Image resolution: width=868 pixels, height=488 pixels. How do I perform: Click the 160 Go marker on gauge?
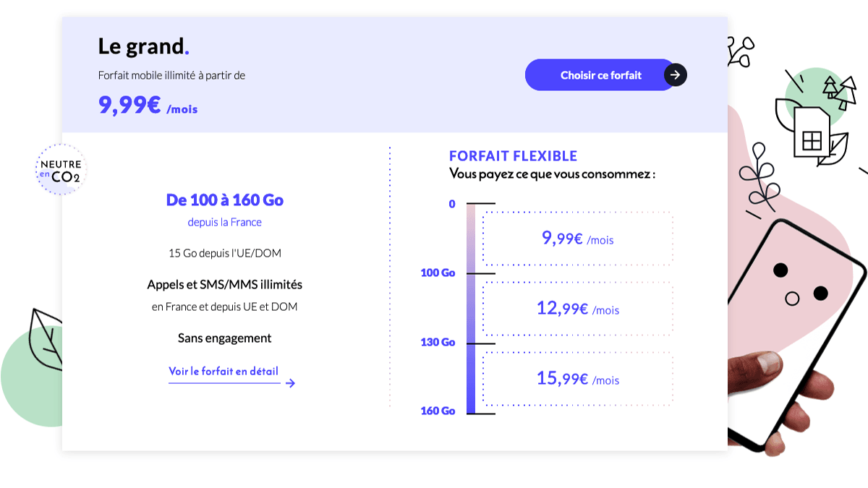click(438, 411)
